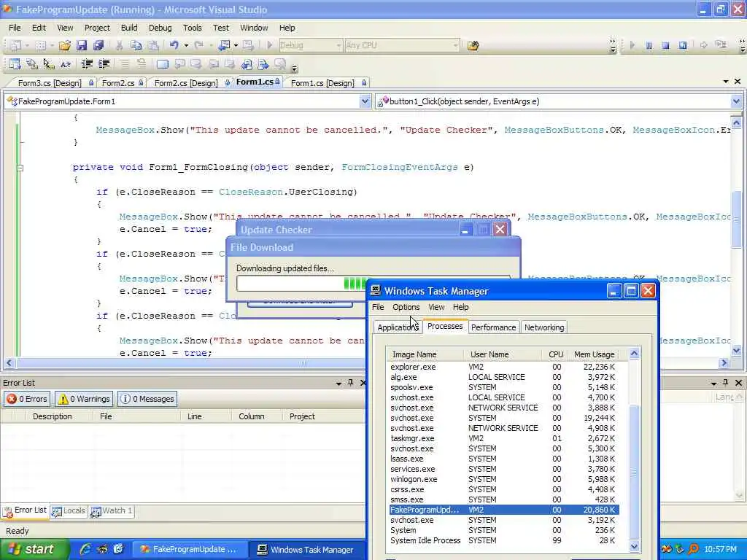Pause debugging with Break All icon
The image size is (747, 560).
pyautogui.click(x=649, y=45)
